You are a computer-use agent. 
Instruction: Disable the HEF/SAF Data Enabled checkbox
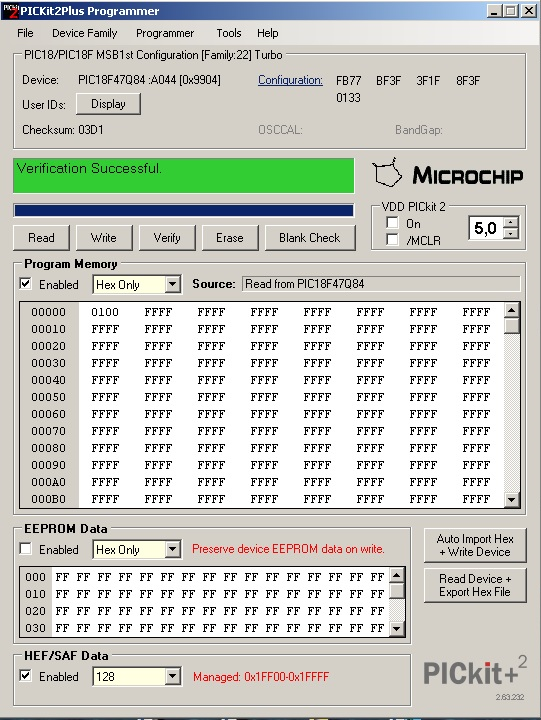26,675
